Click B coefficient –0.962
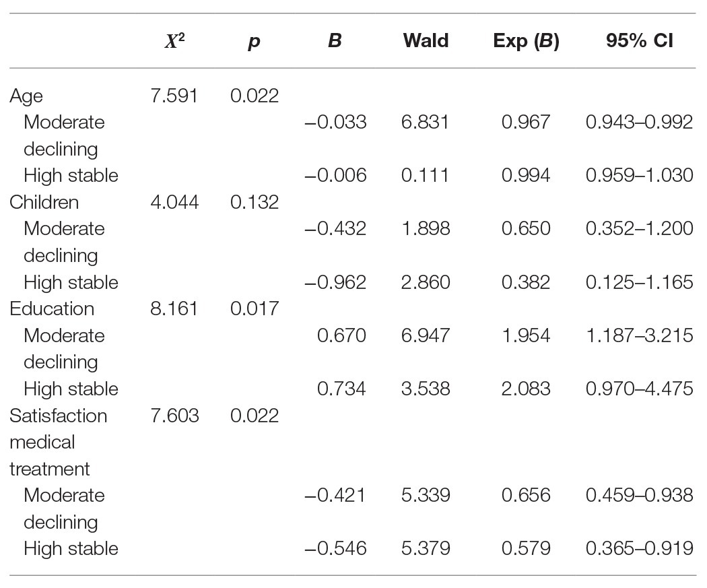The width and height of the screenshot is (707, 588). pos(335,282)
